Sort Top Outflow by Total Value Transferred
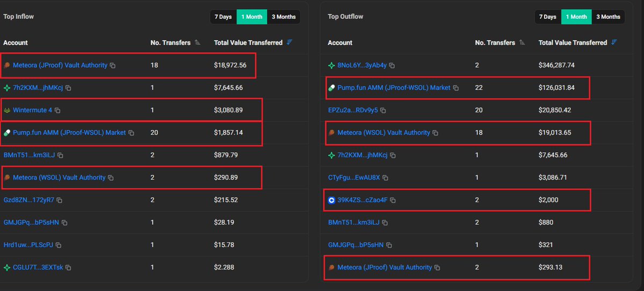The width and height of the screenshot is (644, 291). point(614,42)
